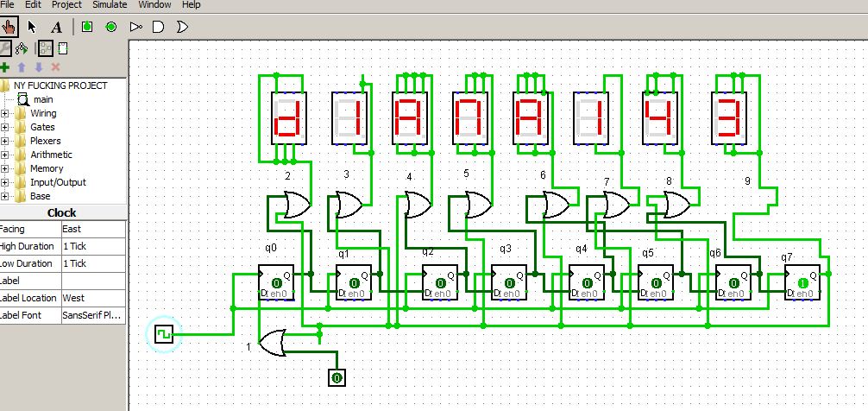Poke the q2 flip-flop
Screen dimensions: 868x411
pyautogui.click(x=440, y=282)
